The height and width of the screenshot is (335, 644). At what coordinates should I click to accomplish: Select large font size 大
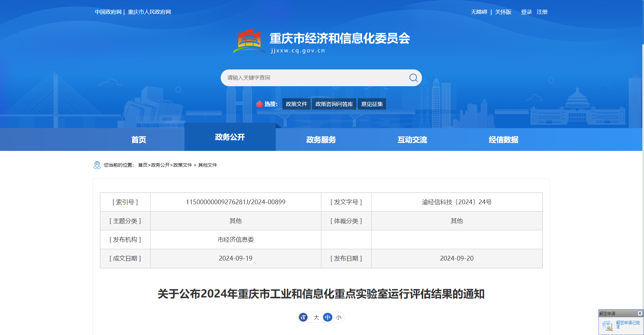pyautogui.click(x=316, y=317)
